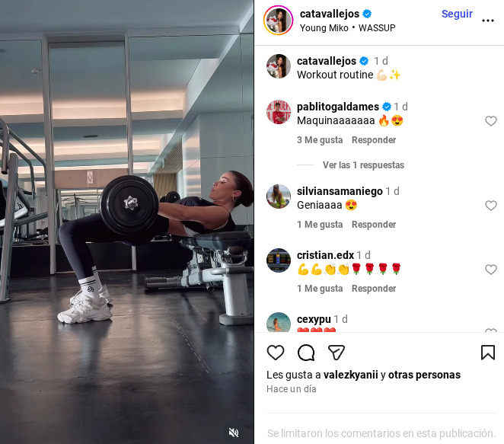This screenshot has height=444, width=504.
Task: Click the Seguir follow button
Action: click(x=457, y=14)
